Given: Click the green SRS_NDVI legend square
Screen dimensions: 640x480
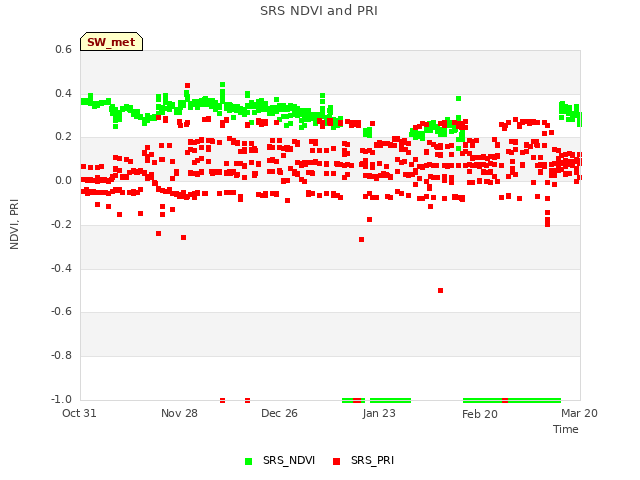Looking at the screenshot, I should click(x=248, y=461).
